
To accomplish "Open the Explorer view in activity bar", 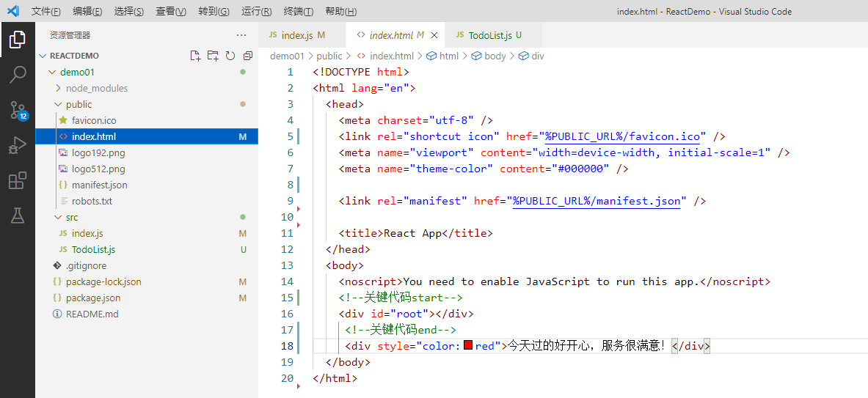I will point(18,40).
